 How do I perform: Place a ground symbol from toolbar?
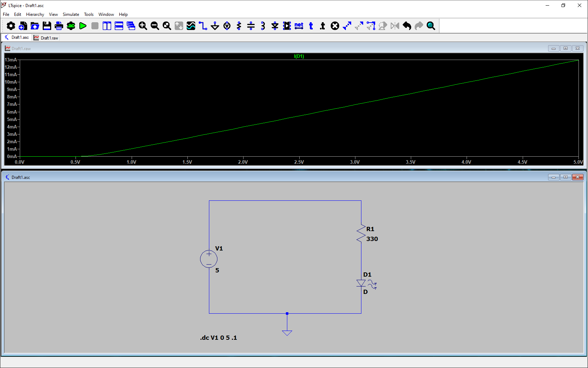(x=215, y=26)
